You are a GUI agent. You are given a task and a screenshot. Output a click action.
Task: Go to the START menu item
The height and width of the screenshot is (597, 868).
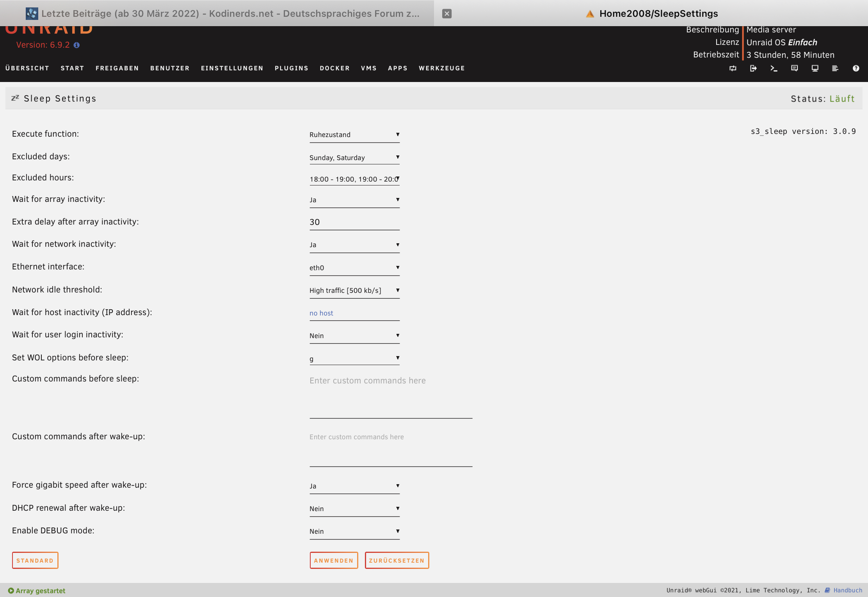pos(72,68)
